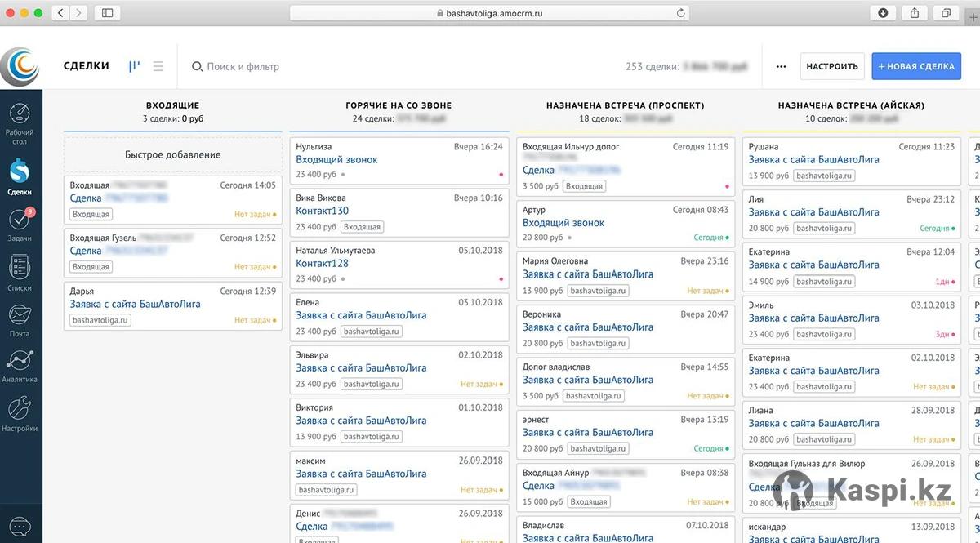The width and height of the screenshot is (980, 543).
Task: Click the Сделки sidebar icon
Action: (x=20, y=177)
